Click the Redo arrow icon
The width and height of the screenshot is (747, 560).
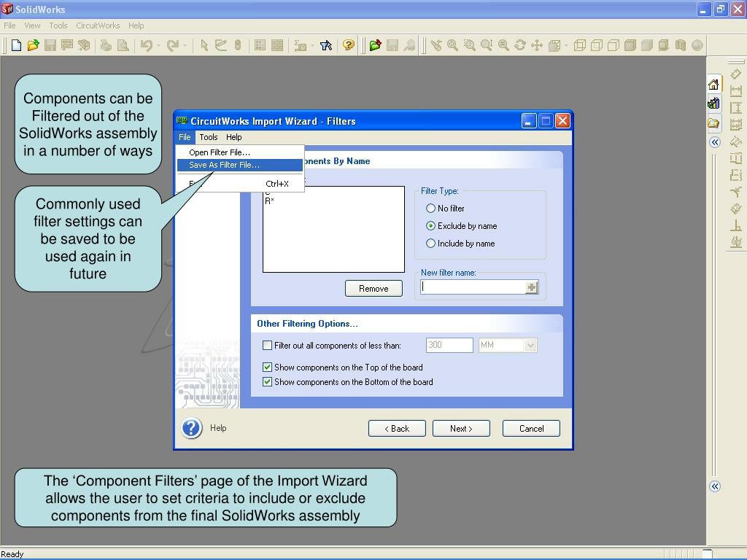pyautogui.click(x=172, y=45)
